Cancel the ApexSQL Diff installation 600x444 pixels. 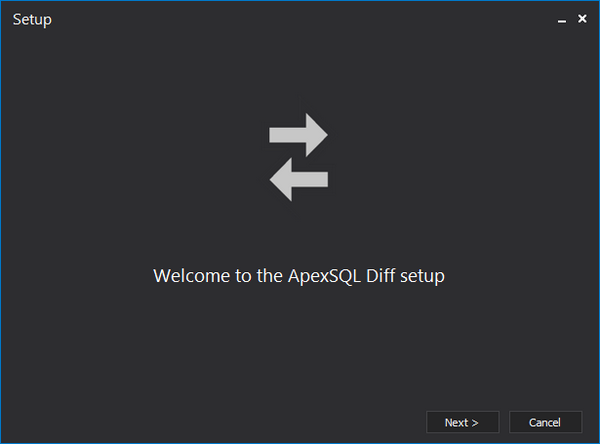545,422
